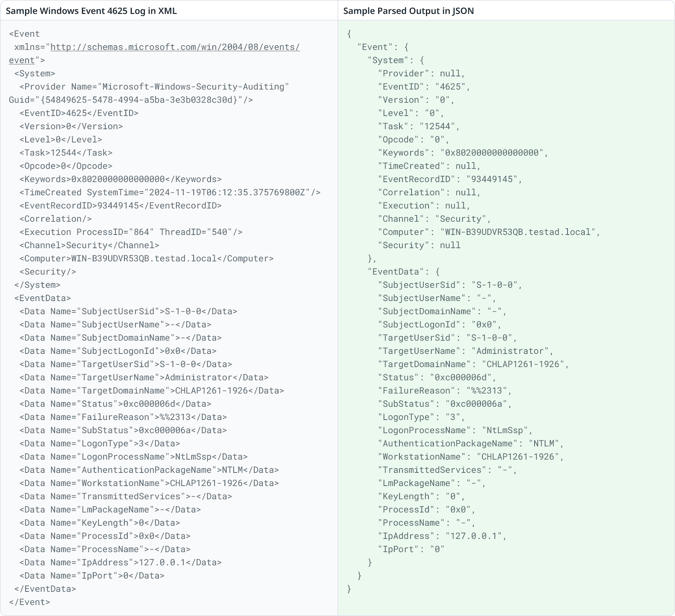Click the TimeCreated SystemTime XML element
The image size is (675, 616).
coord(170,192)
